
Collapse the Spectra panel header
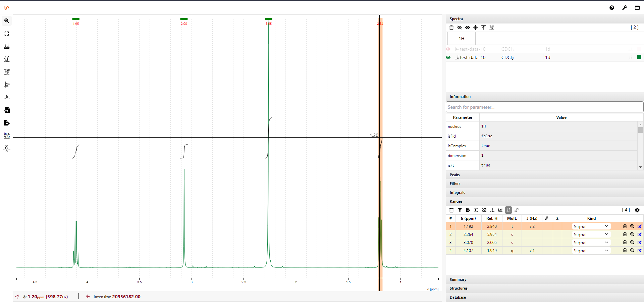(x=545, y=19)
